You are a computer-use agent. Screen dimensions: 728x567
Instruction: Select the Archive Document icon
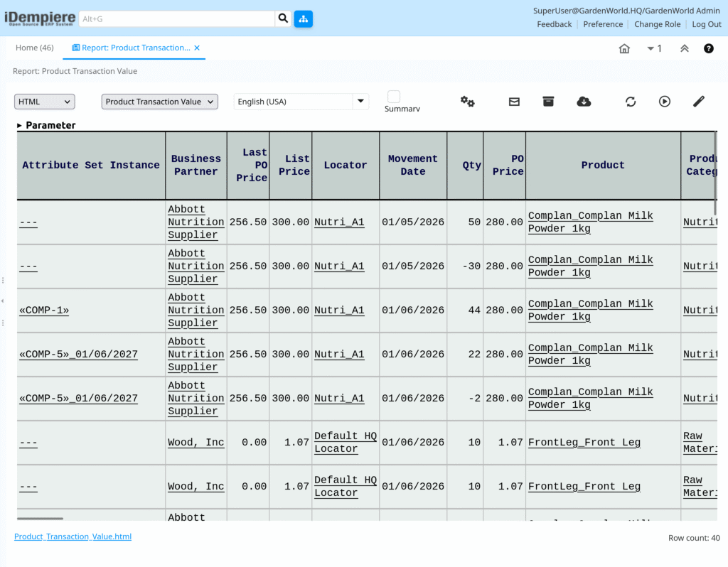click(x=547, y=102)
